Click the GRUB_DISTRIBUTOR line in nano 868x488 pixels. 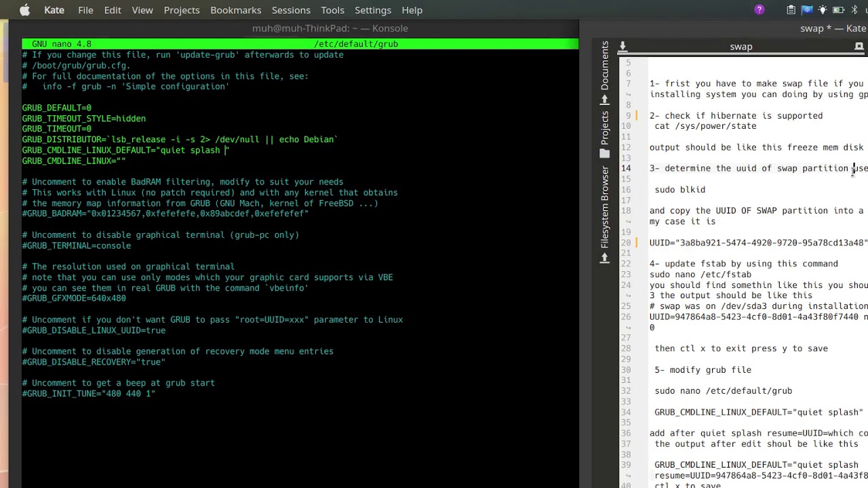tap(180, 140)
